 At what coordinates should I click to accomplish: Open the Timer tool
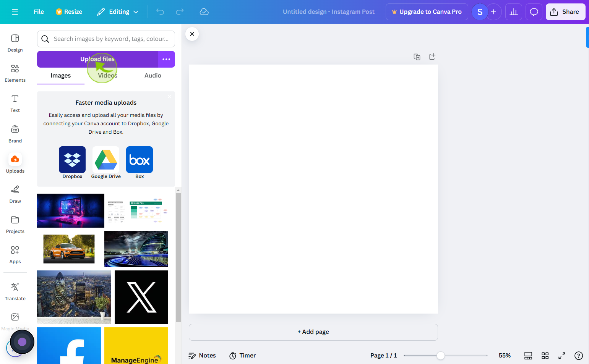tap(242, 356)
